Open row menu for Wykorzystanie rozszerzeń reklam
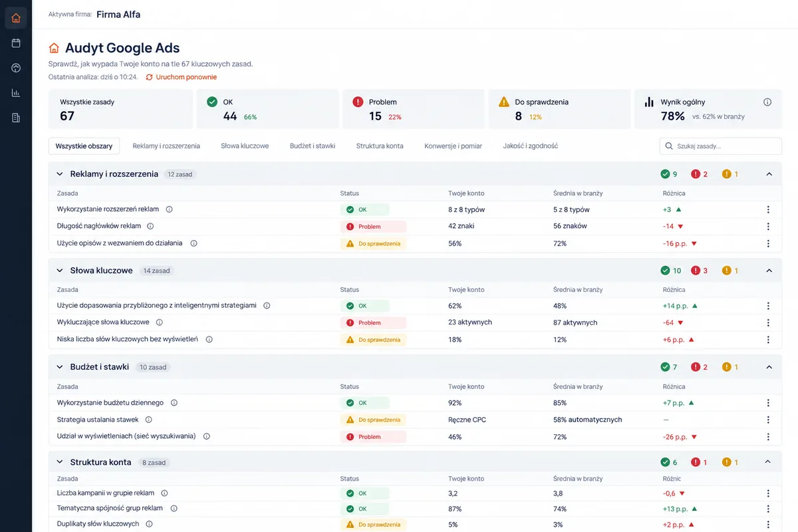The width and height of the screenshot is (798, 532). (x=768, y=209)
